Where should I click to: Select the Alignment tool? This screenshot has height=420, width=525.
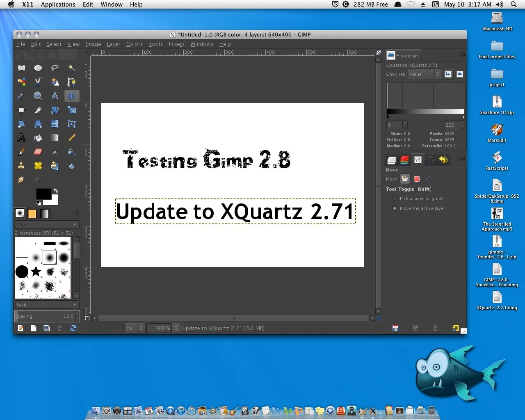(21, 110)
